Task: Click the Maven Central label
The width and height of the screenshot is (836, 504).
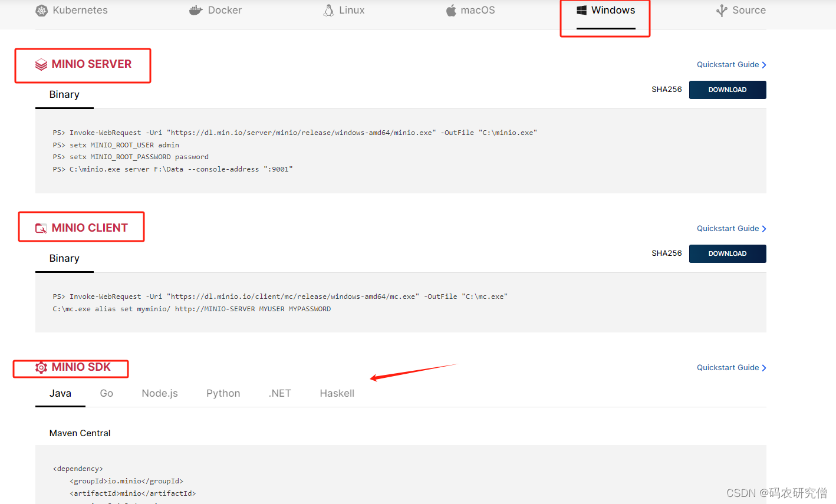Action: click(x=80, y=433)
